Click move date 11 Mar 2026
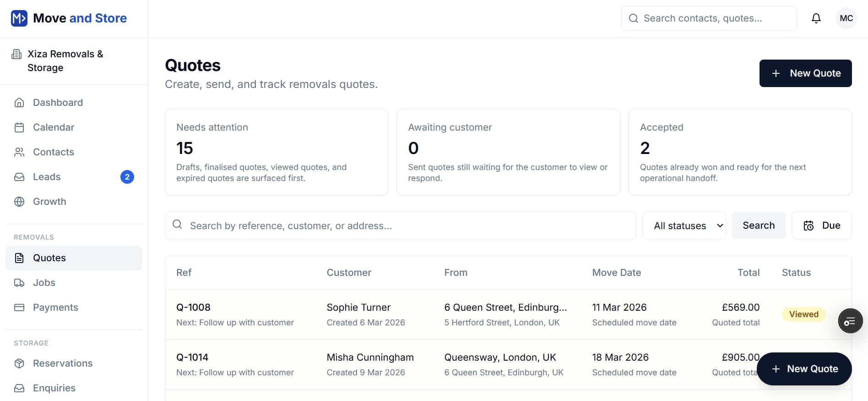 (x=619, y=308)
